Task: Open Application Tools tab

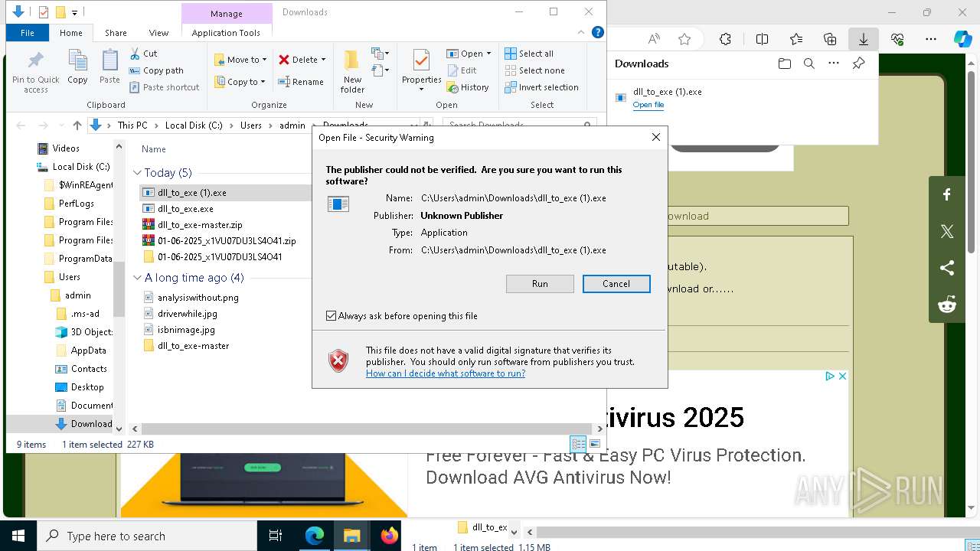Action: click(226, 33)
